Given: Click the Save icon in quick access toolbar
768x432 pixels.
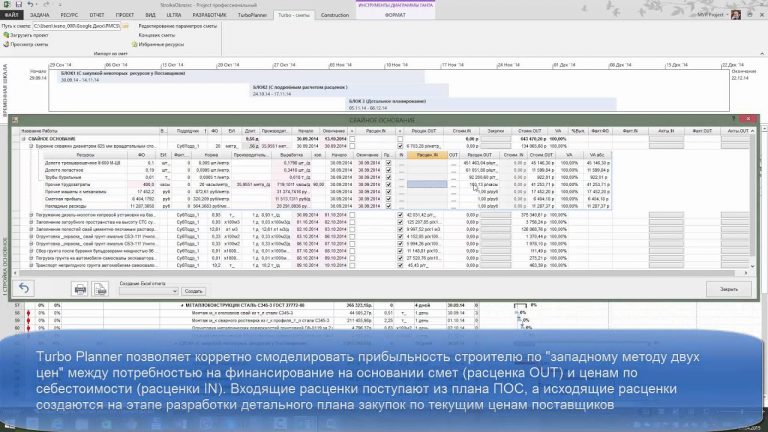Looking at the screenshot, I should tap(19, 4).
